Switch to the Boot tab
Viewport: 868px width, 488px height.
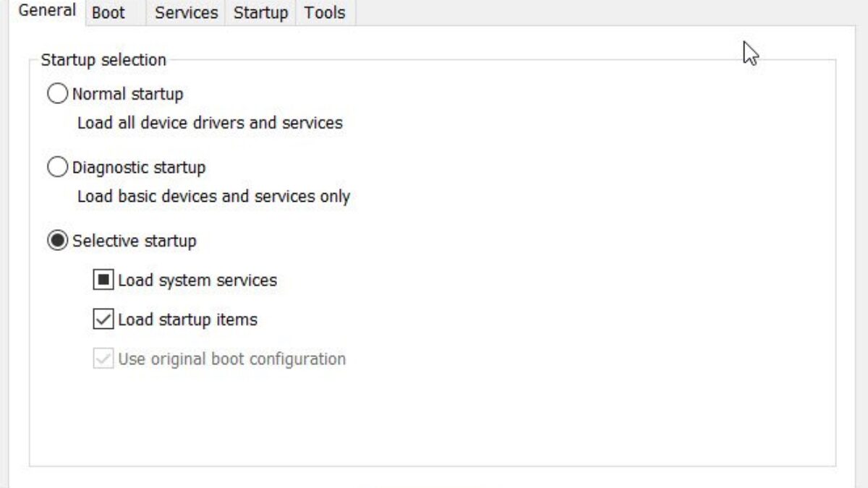109,13
